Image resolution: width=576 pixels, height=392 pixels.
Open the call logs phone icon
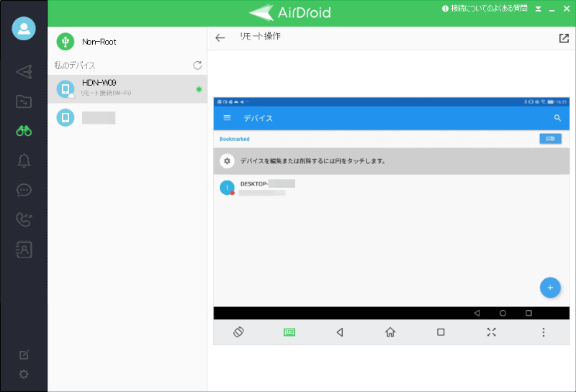pos(24,219)
